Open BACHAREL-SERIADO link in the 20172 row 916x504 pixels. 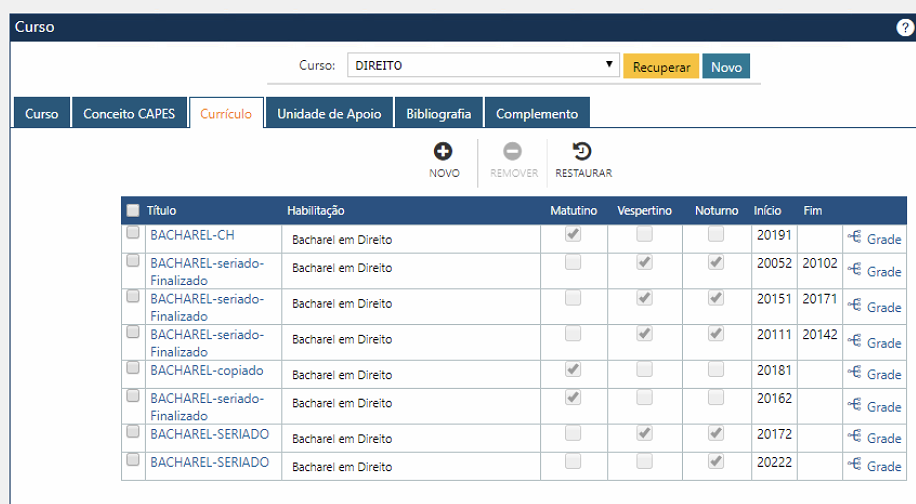pos(210,434)
